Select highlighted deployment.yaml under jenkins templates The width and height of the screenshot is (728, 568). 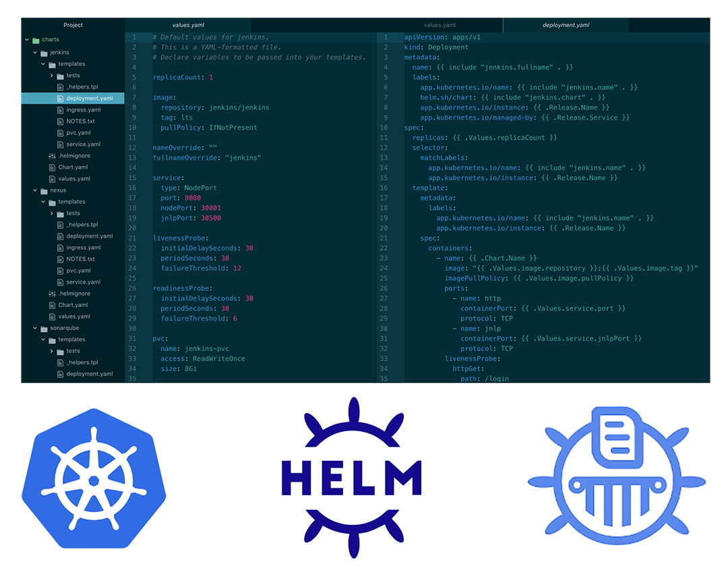(x=73, y=98)
